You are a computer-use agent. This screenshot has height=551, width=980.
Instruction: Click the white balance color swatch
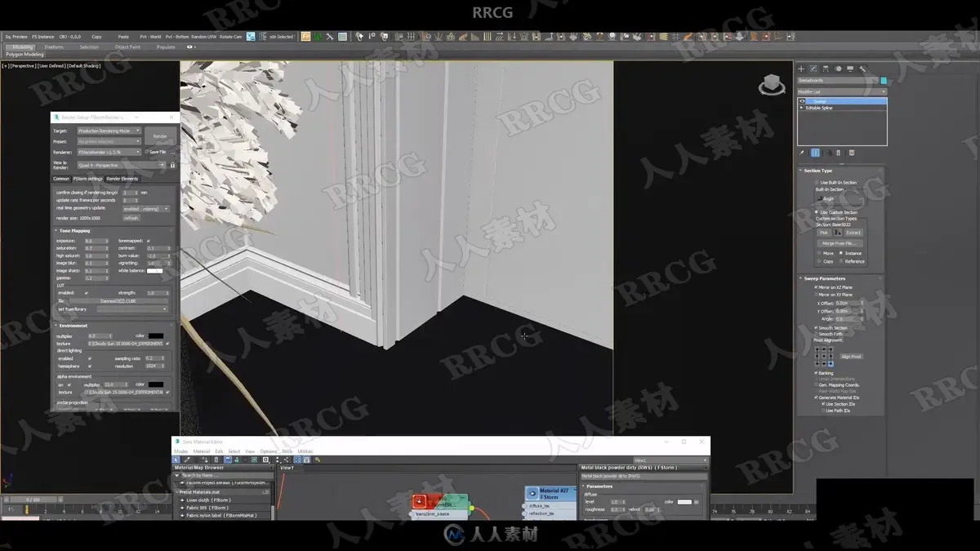tap(154, 270)
